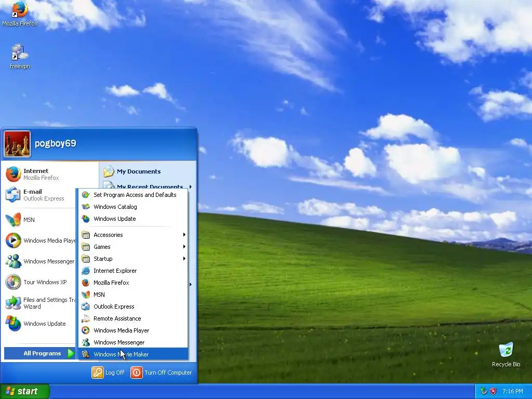
Task: Open the Accessories folder entry
Action: [x=134, y=235]
